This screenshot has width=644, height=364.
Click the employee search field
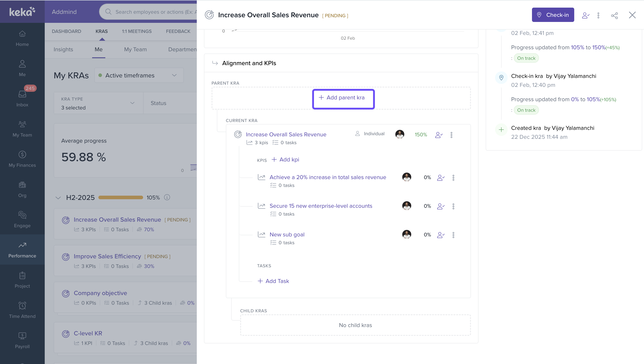[x=153, y=12]
